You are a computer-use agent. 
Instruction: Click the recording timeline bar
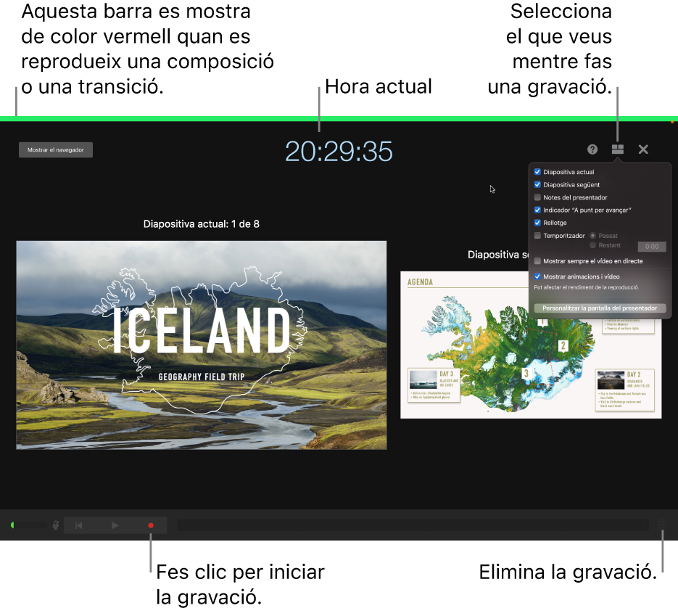(x=413, y=525)
